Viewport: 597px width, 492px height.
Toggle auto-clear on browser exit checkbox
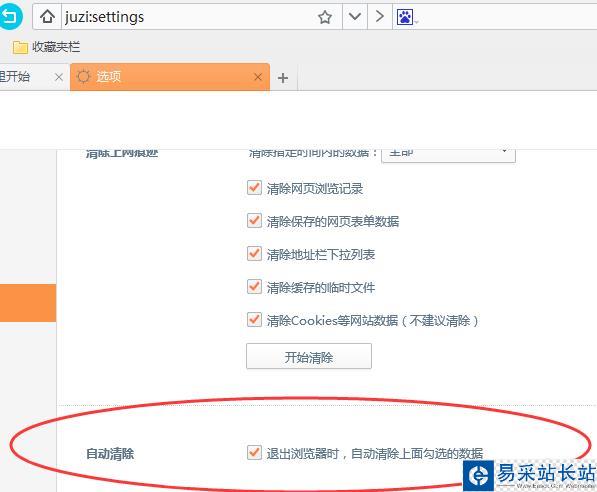(x=254, y=452)
